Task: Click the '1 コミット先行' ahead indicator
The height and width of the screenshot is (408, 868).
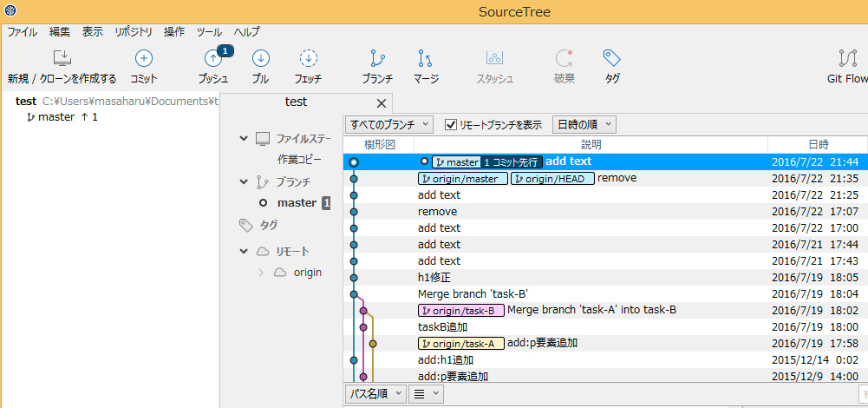Action: pos(511,162)
